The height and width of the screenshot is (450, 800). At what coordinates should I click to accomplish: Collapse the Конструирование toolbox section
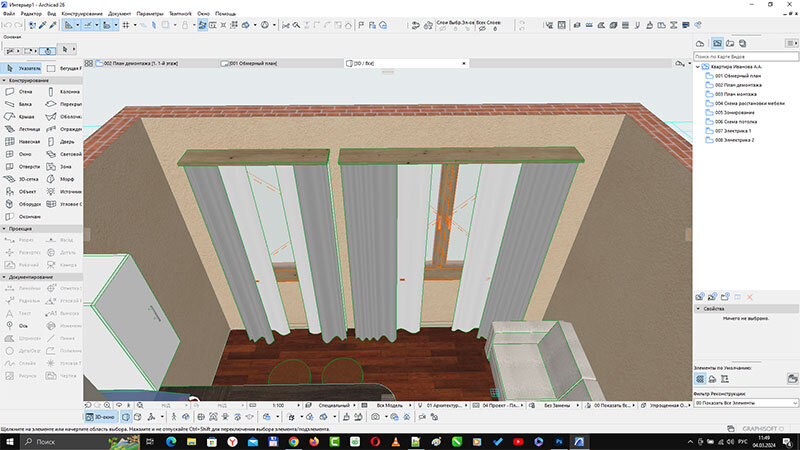[4, 81]
